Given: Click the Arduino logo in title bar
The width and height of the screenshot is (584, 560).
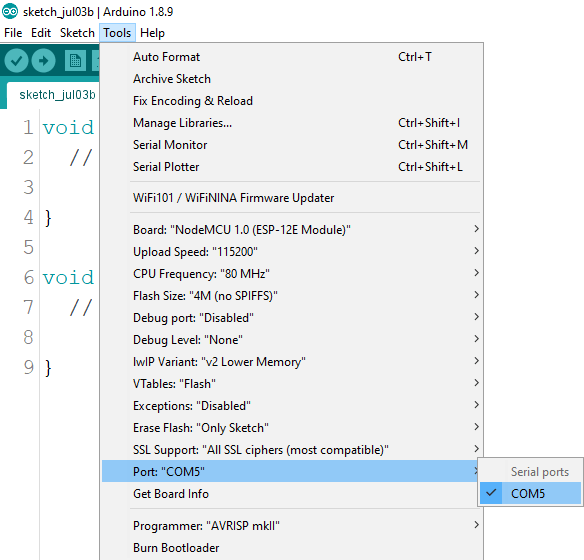Looking at the screenshot, I should (10, 12).
